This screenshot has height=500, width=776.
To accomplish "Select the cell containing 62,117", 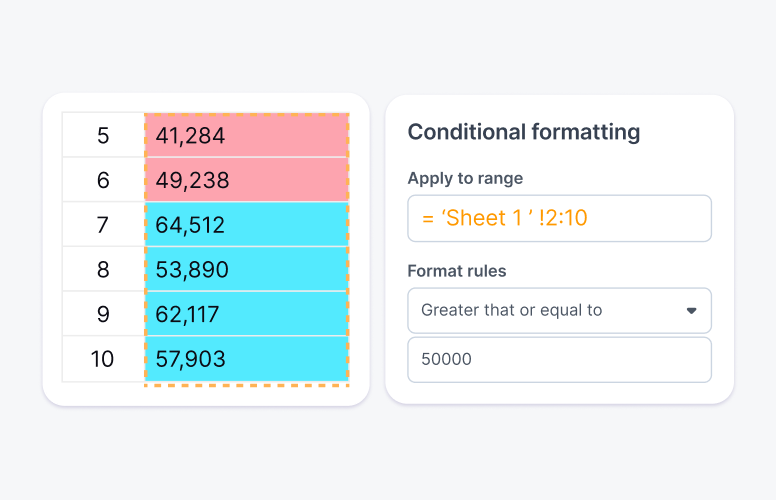I will pos(246,314).
